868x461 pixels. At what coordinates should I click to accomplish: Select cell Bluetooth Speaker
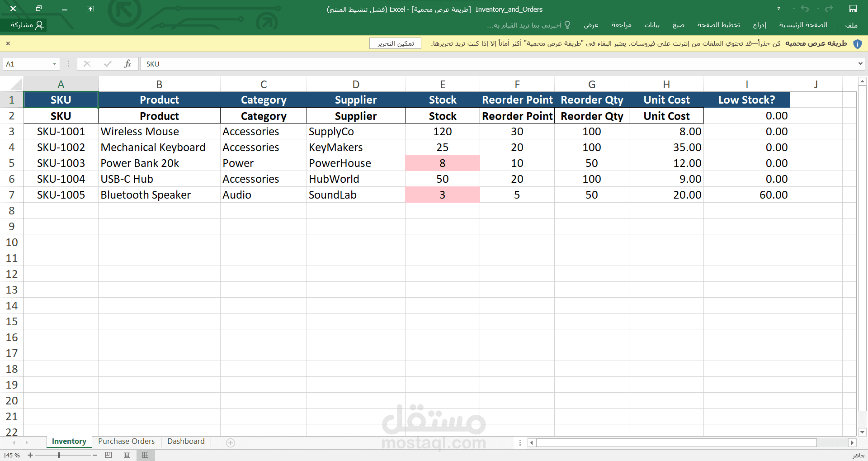tap(159, 195)
